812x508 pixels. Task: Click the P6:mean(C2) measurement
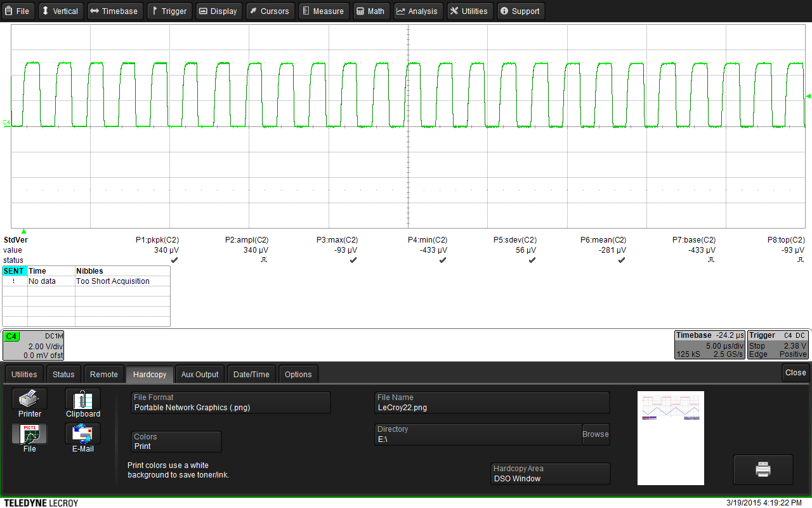pos(603,240)
